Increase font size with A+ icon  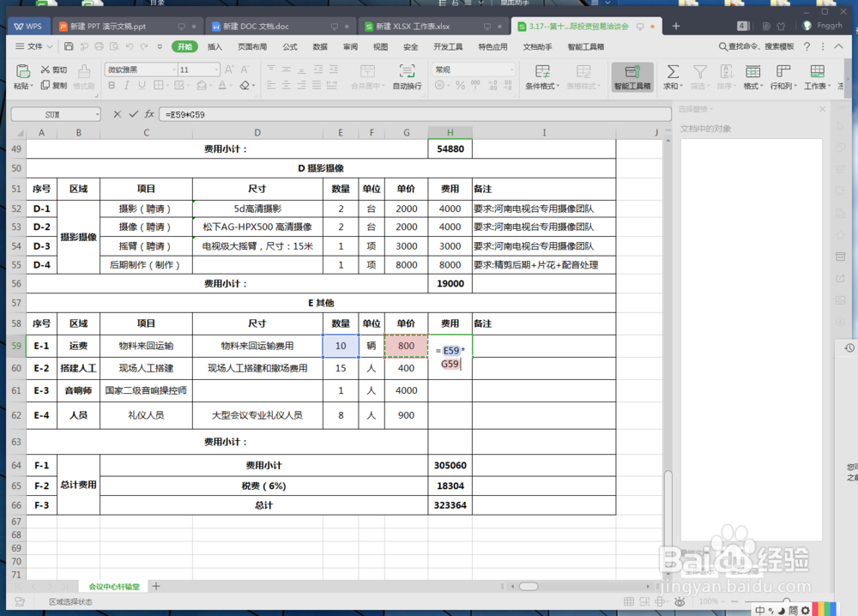point(229,69)
